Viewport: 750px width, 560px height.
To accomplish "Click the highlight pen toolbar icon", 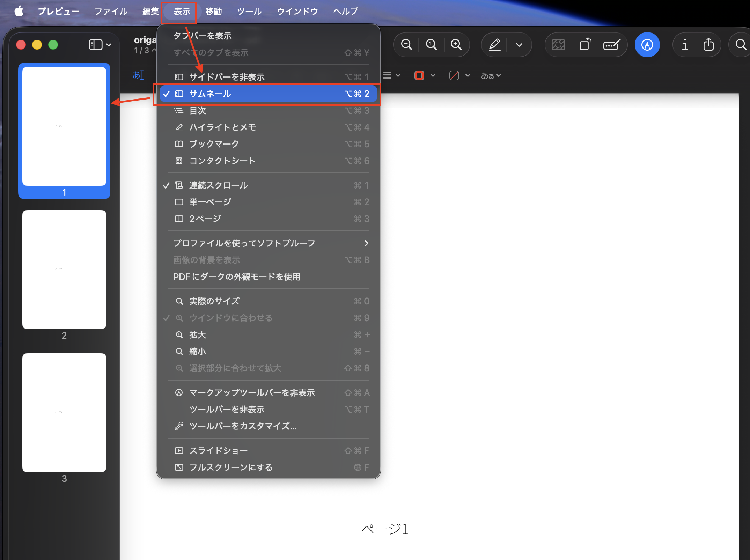I will click(494, 45).
